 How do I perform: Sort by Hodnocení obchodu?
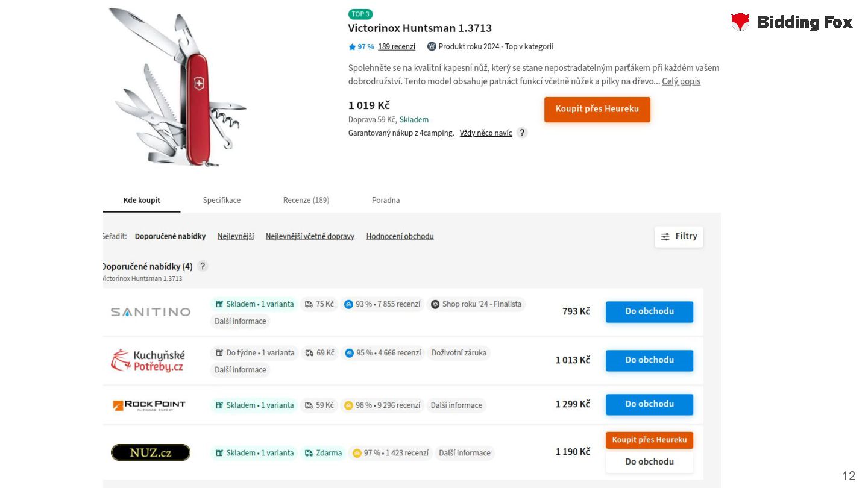click(400, 236)
